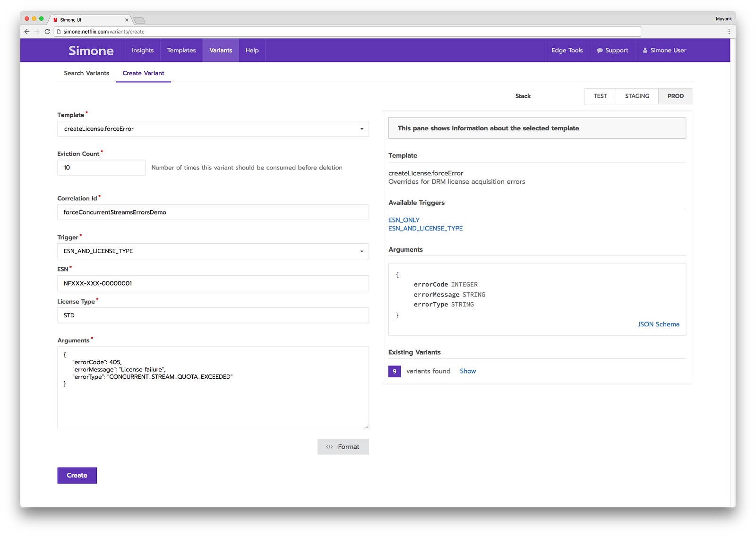Click the Eviction Count helper text
This screenshot has width=756, height=536.
[x=247, y=168]
